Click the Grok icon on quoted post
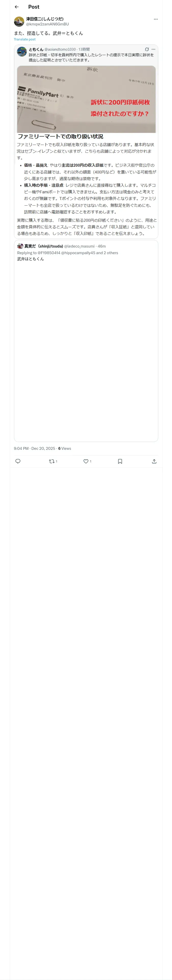 147,49
